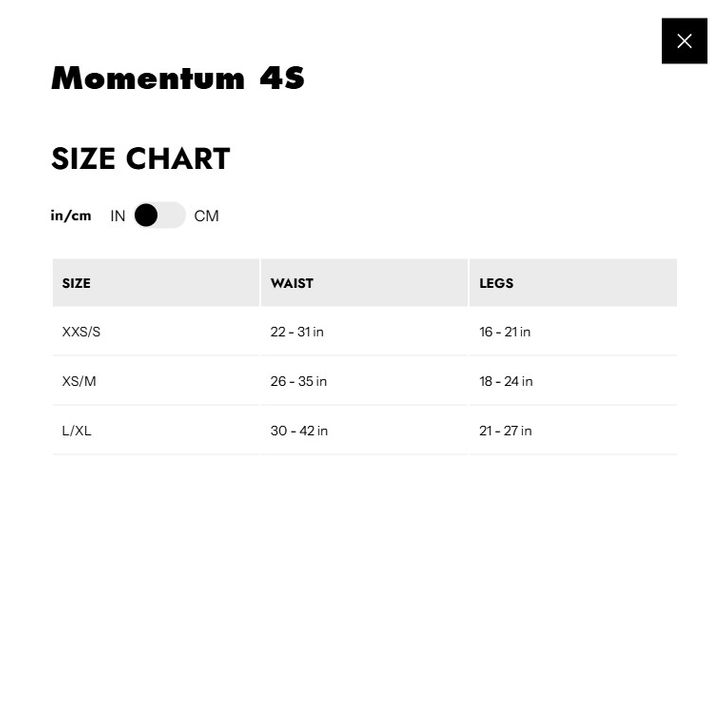Click the 22 - 31 in waist value
Viewport: 726px width, 726px height.
point(297,332)
